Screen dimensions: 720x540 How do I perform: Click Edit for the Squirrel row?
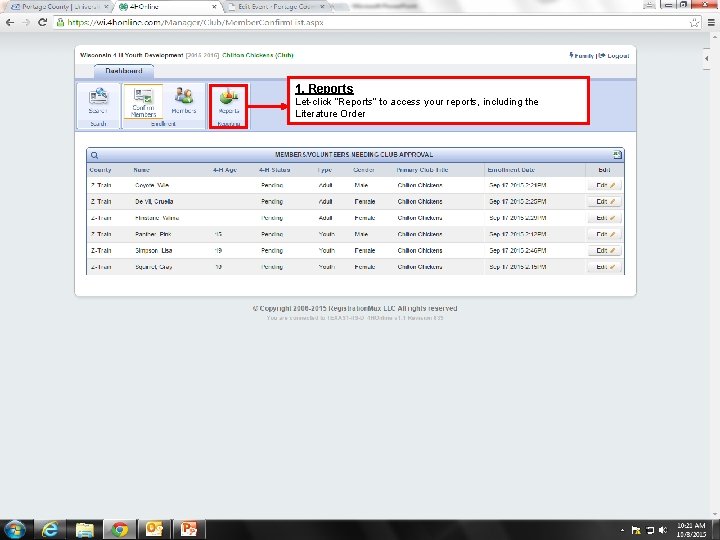tap(604, 267)
